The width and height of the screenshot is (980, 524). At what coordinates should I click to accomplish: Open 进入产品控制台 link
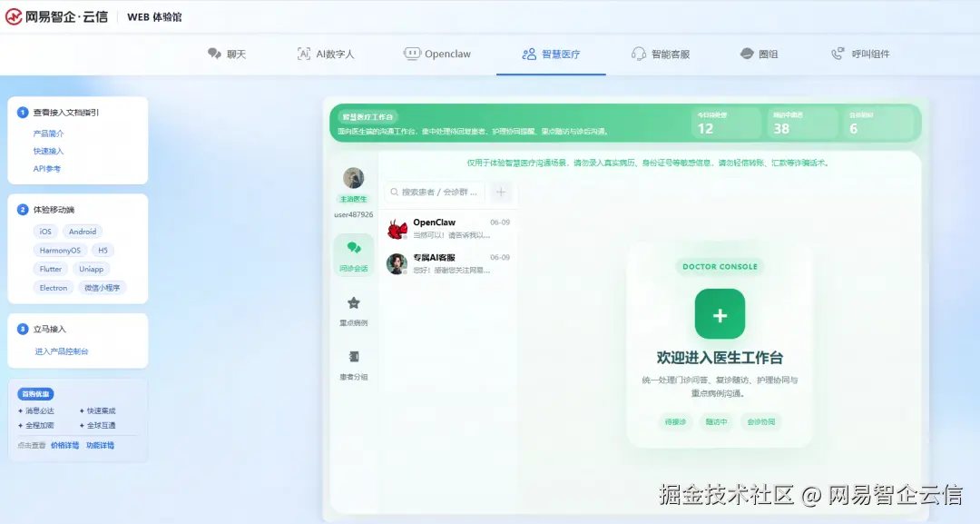tap(62, 351)
